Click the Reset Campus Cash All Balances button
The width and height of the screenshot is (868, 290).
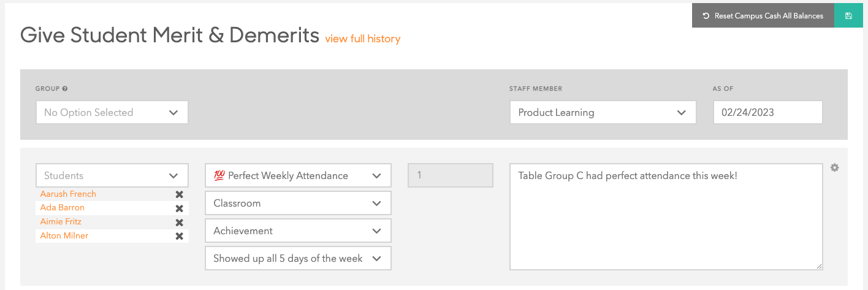pyautogui.click(x=763, y=16)
